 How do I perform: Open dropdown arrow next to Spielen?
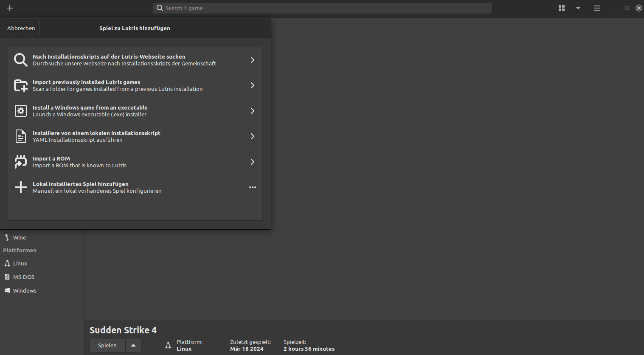[x=133, y=345]
